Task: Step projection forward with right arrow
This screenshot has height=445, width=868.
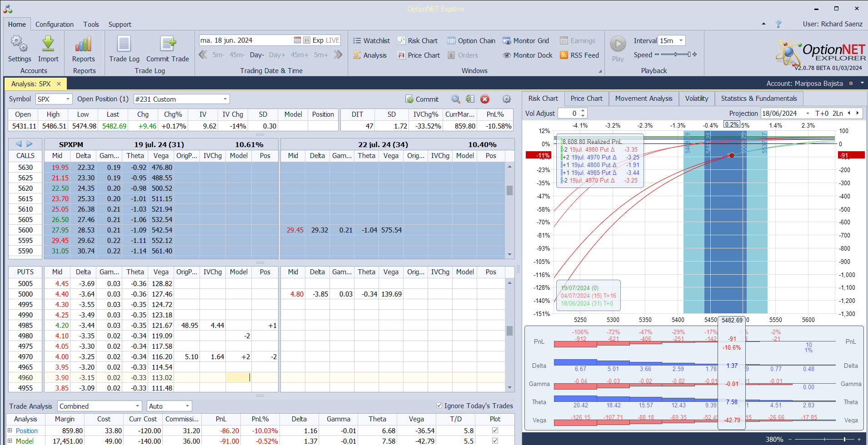Action: point(858,113)
